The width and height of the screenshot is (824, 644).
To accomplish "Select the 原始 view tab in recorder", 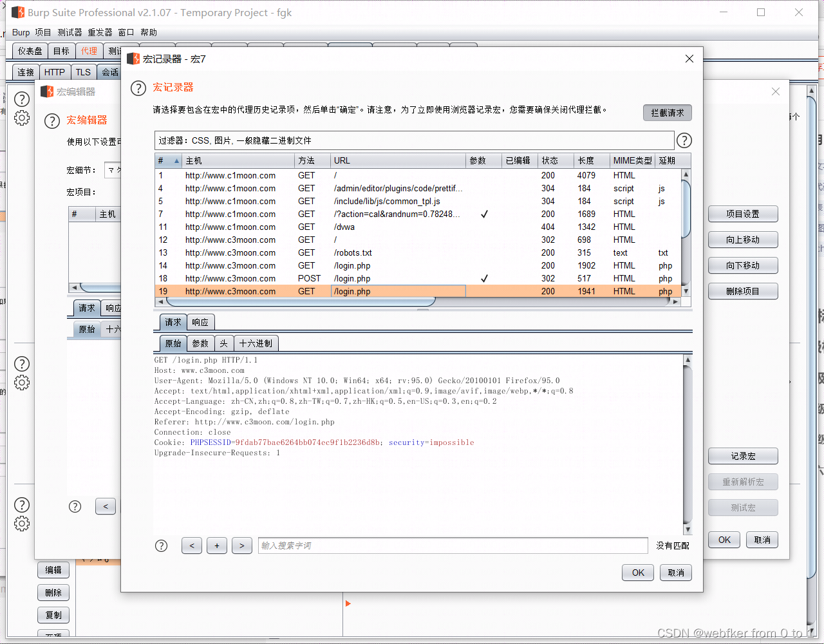I will (x=173, y=343).
